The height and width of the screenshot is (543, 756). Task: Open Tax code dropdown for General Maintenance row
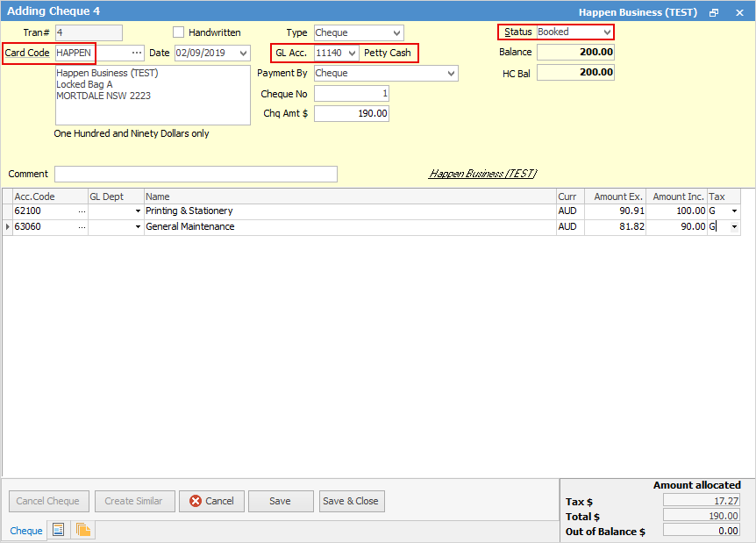point(733,227)
